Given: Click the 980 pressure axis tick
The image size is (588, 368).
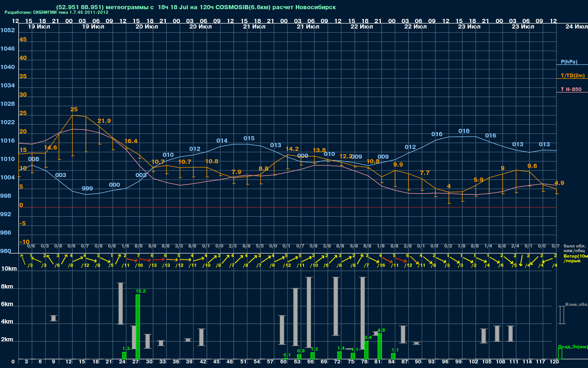Looking at the screenshot, I should 6,251.
